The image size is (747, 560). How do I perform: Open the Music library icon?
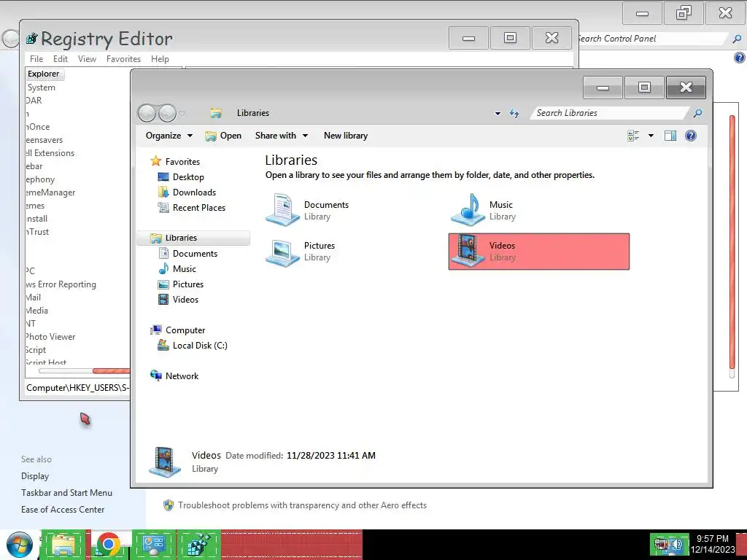click(468, 210)
